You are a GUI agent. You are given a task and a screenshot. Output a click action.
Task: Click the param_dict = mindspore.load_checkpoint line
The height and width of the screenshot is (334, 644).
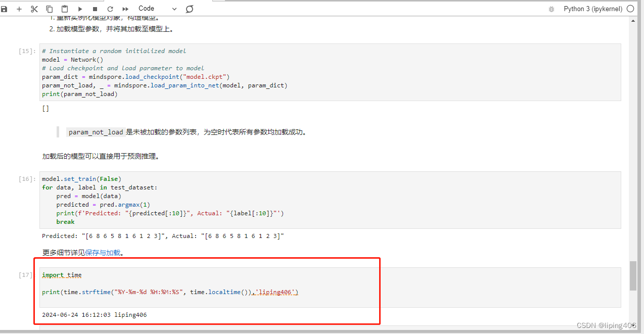pos(136,77)
